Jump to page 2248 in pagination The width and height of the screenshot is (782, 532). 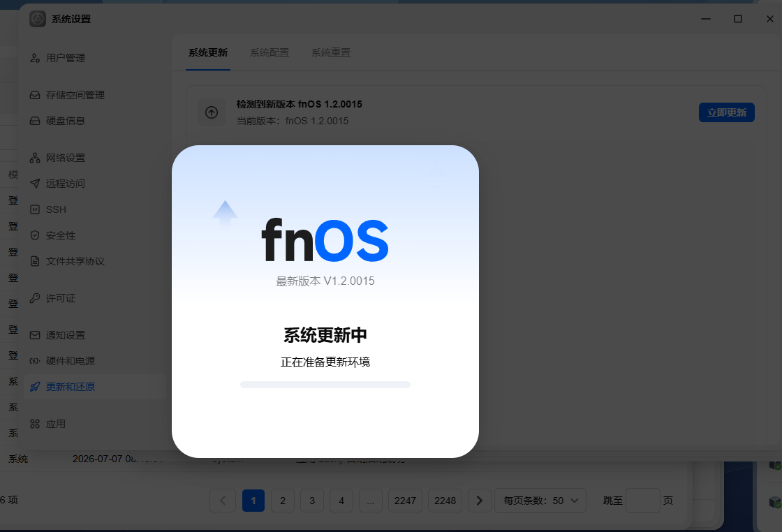pyautogui.click(x=445, y=501)
